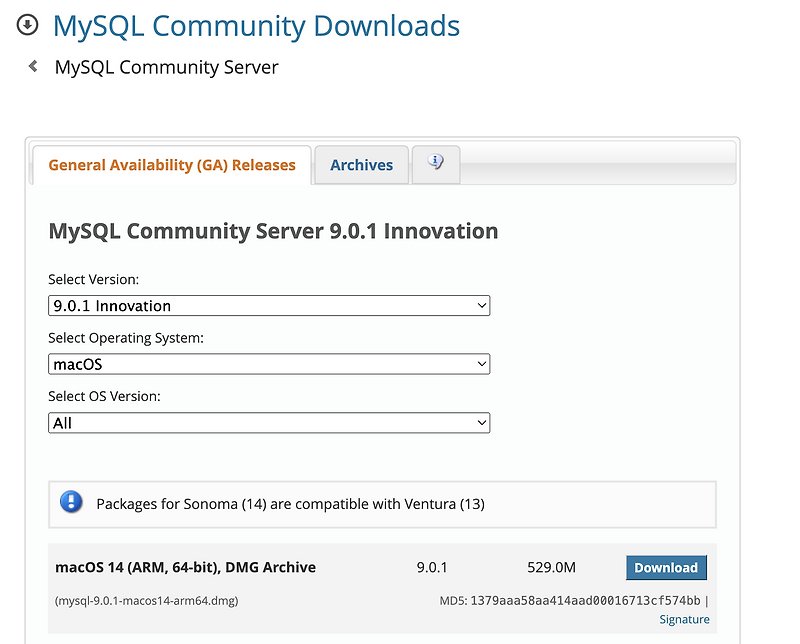The height and width of the screenshot is (644, 800).
Task: Click the blue info icon in the compatibility notice
Action: click(70, 503)
